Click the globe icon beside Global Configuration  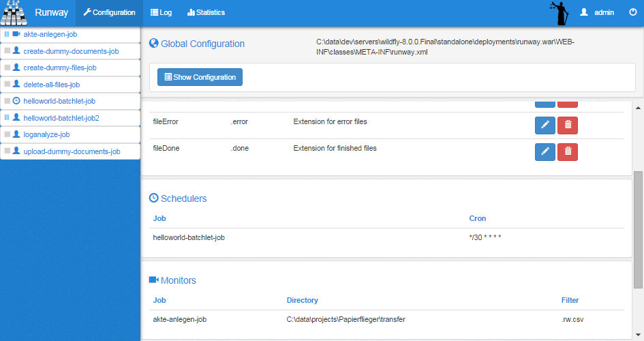[x=153, y=43]
